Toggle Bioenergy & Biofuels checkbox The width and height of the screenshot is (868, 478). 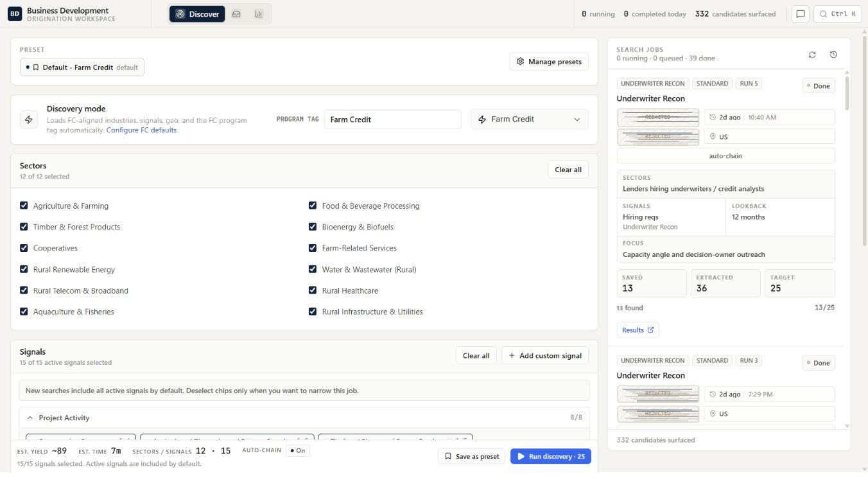[x=313, y=227]
